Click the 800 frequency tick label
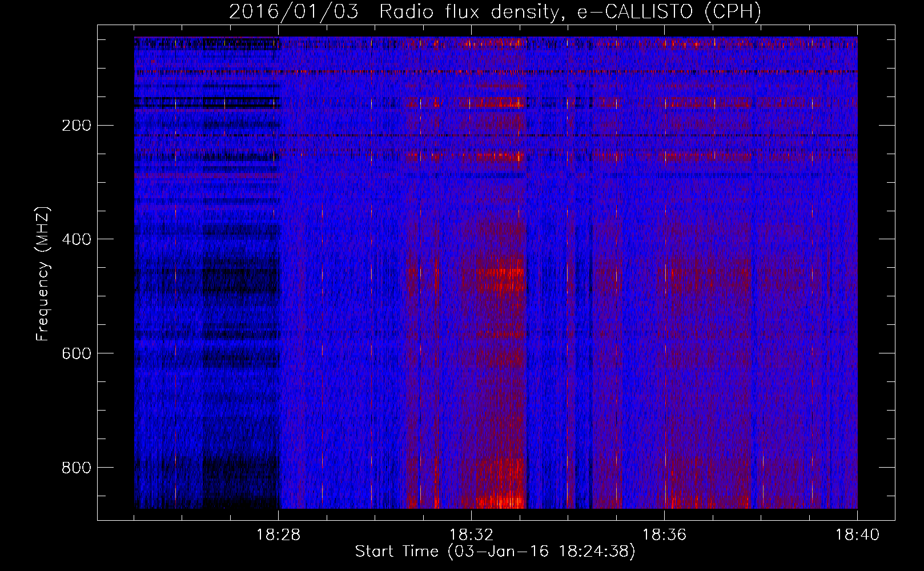The width and height of the screenshot is (924, 571). (76, 468)
